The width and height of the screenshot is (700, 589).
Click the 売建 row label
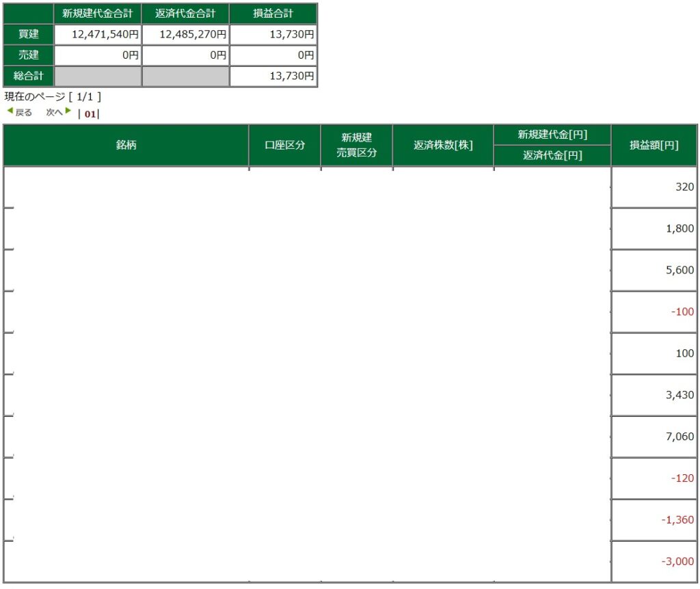coord(28,55)
